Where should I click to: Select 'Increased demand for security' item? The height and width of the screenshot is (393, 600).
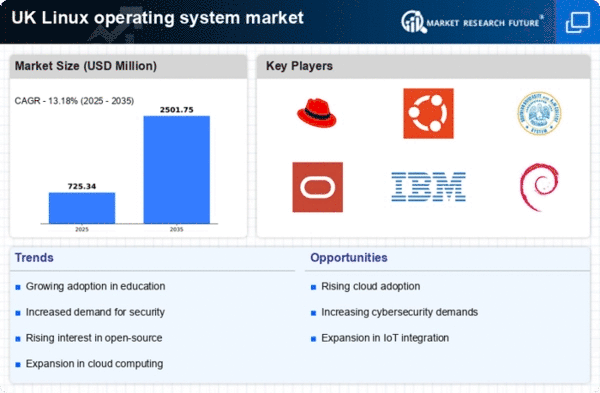point(95,312)
